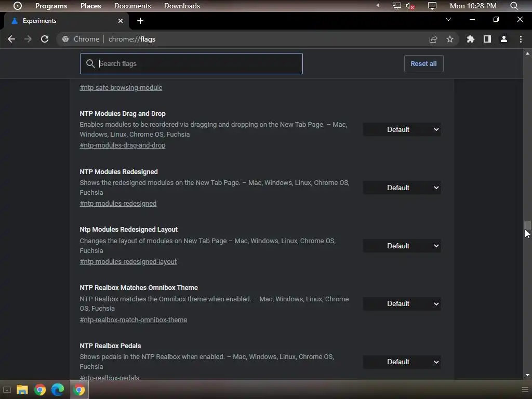
Task: Click the NTP Modules Drag and Drop heading
Action: [123, 114]
